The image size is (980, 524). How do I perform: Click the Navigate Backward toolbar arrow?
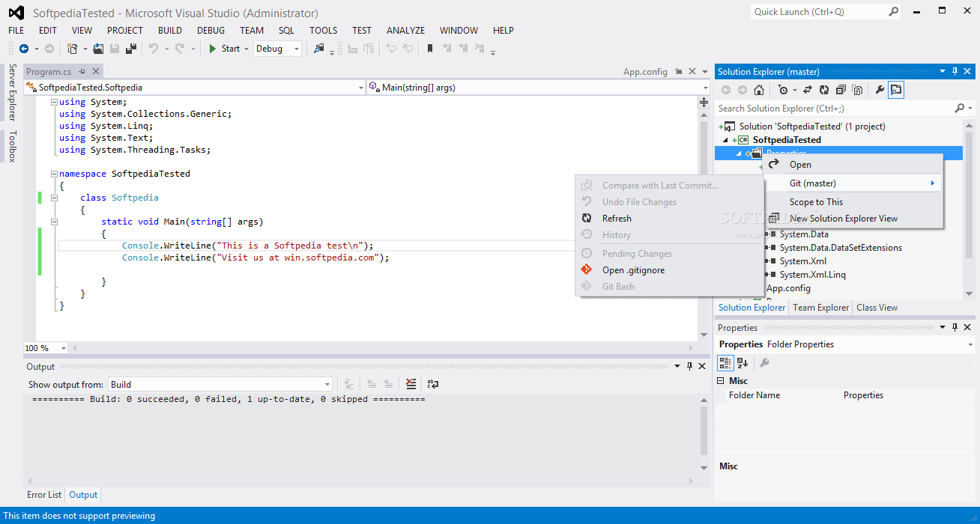(23, 49)
